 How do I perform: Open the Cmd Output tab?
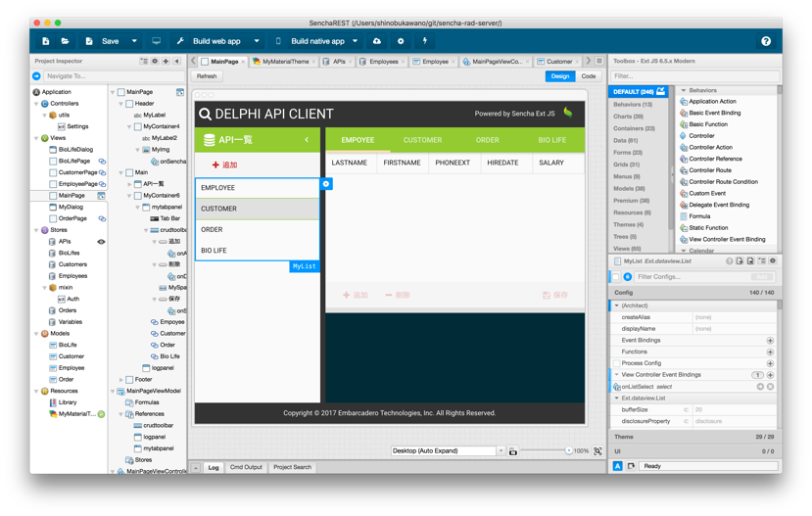tap(246, 467)
